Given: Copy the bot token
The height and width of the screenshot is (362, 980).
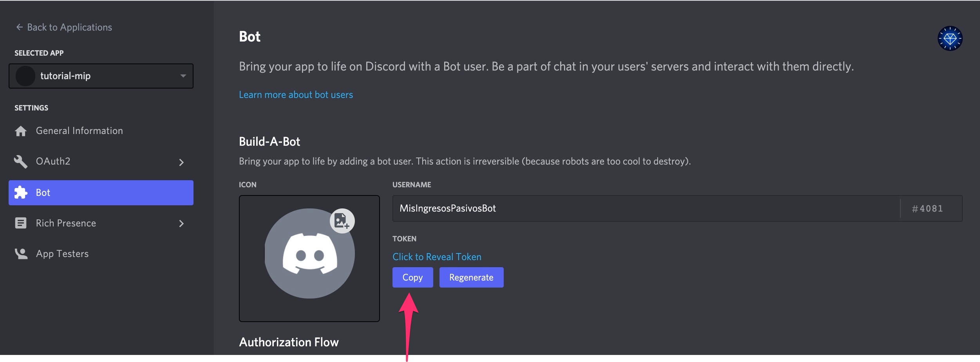Looking at the screenshot, I should pyautogui.click(x=413, y=277).
